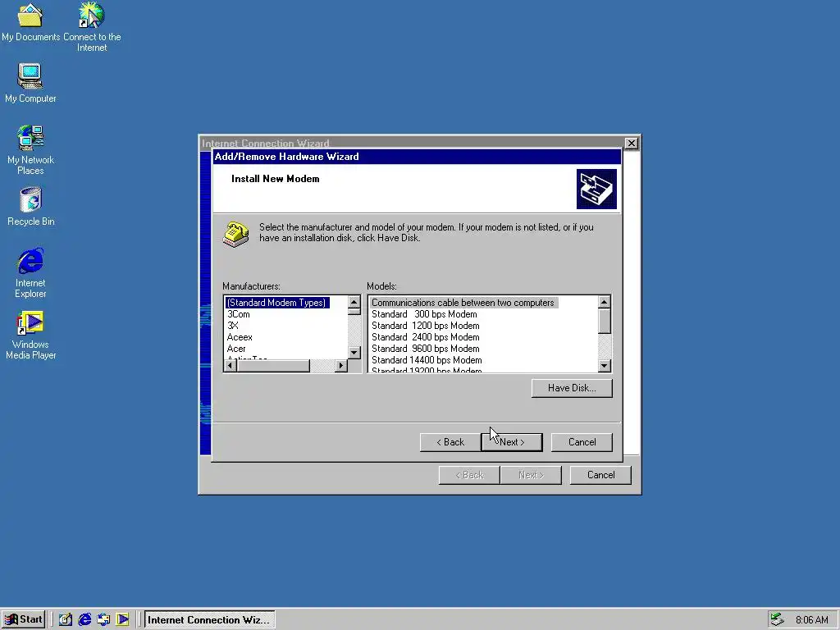Screen dimensions: 840x630
Task: Click Models list scroll down arrow
Action: 605,365
